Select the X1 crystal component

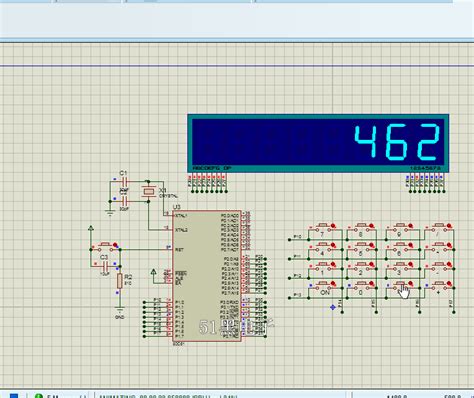[148, 191]
